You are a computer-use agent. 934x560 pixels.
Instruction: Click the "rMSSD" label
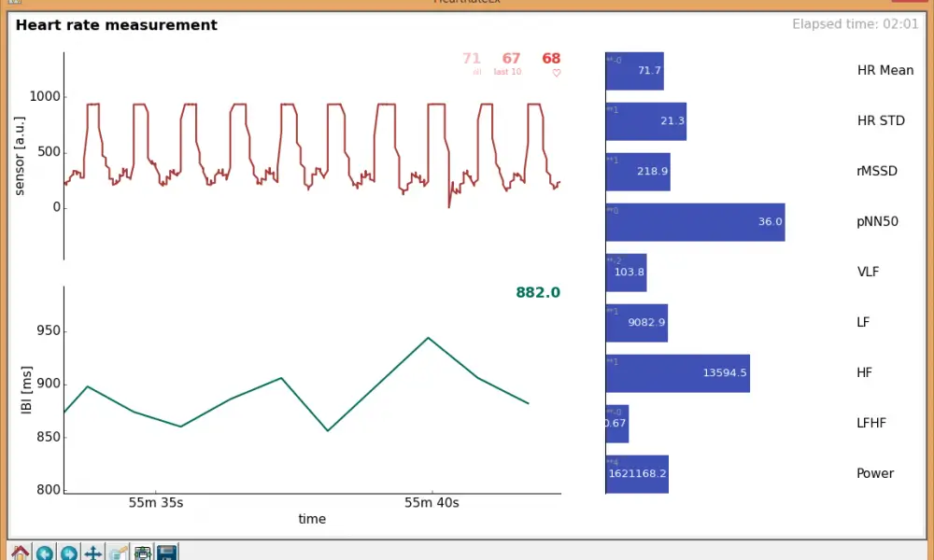[877, 172]
